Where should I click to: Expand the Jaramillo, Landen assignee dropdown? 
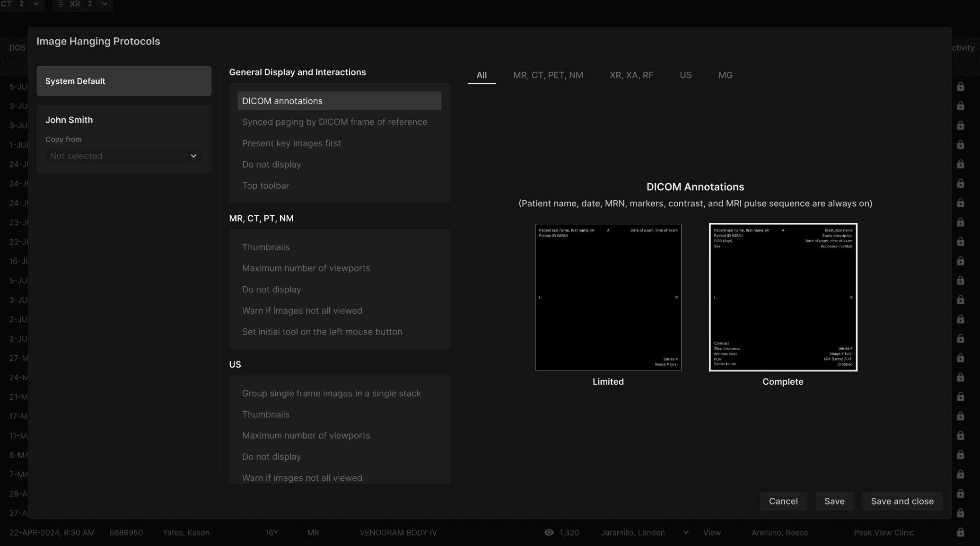pyautogui.click(x=686, y=533)
